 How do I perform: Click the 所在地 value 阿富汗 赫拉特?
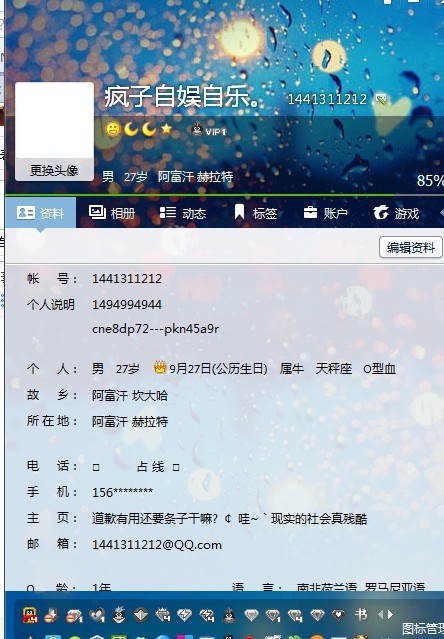[130, 421]
